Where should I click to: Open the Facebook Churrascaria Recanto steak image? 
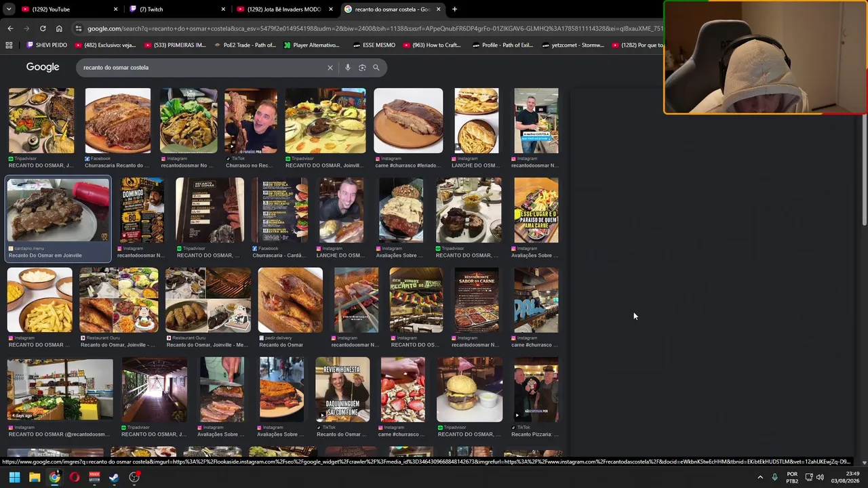click(x=118, y=121)
